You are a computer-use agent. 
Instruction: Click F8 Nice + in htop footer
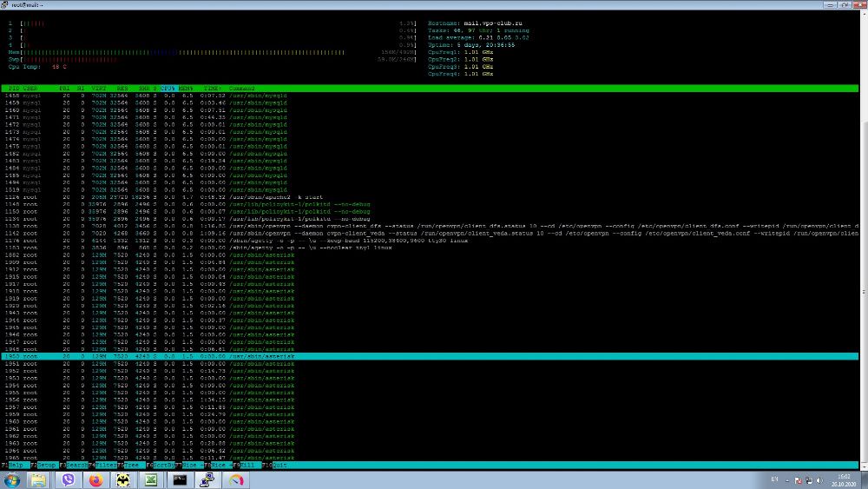(219, 466)
